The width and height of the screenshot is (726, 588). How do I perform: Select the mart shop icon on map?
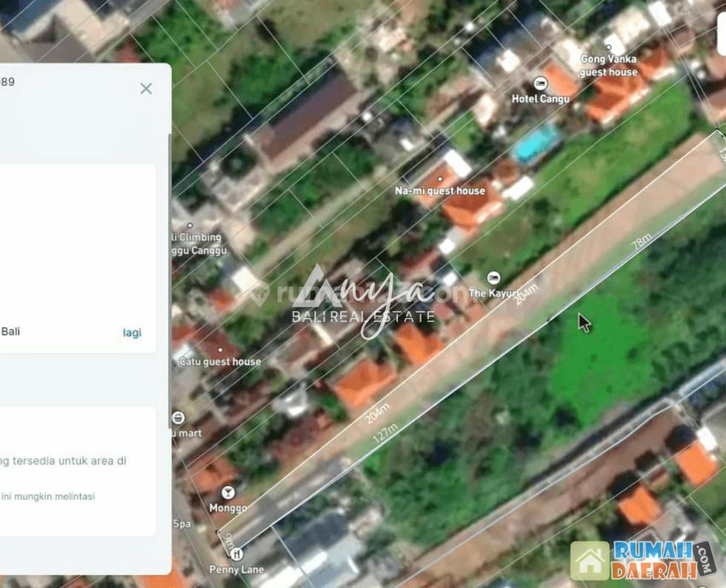pyautogui.click(x=178, y=418)
